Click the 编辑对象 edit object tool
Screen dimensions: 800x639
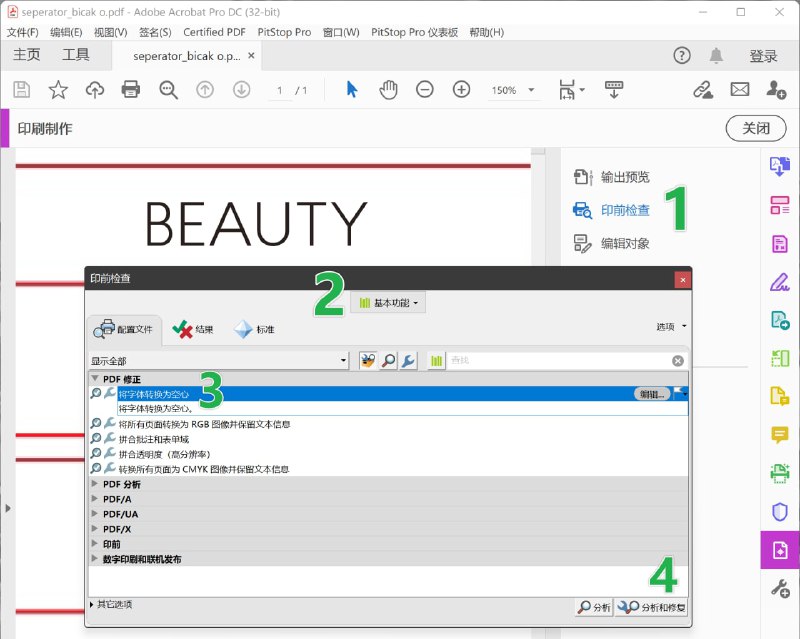pyautogui.click(x=624, y=243)
